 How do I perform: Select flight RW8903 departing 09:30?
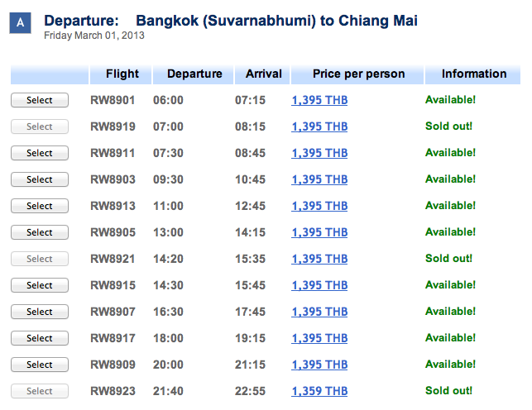tap(40, 179)
